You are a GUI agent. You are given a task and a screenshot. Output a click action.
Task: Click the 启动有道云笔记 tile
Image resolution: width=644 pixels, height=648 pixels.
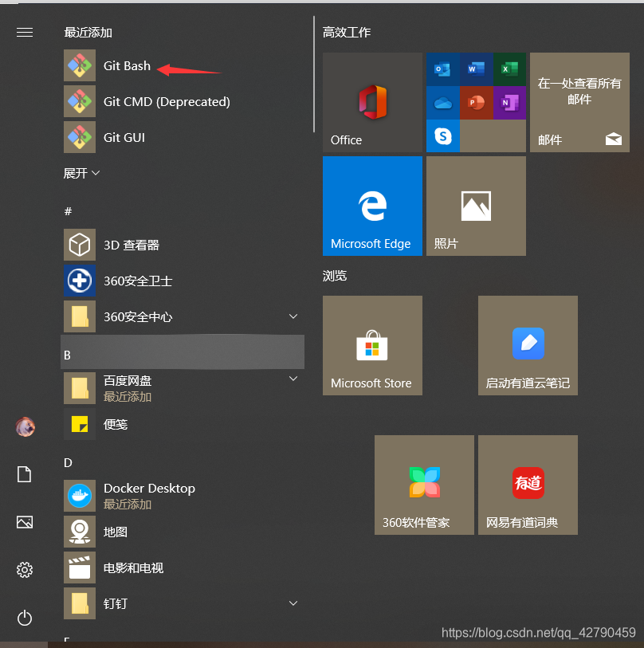point(528,345)
